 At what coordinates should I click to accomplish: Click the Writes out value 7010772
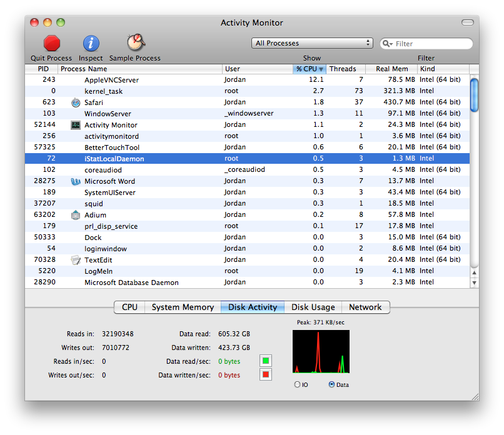click(x=116, y=347)
